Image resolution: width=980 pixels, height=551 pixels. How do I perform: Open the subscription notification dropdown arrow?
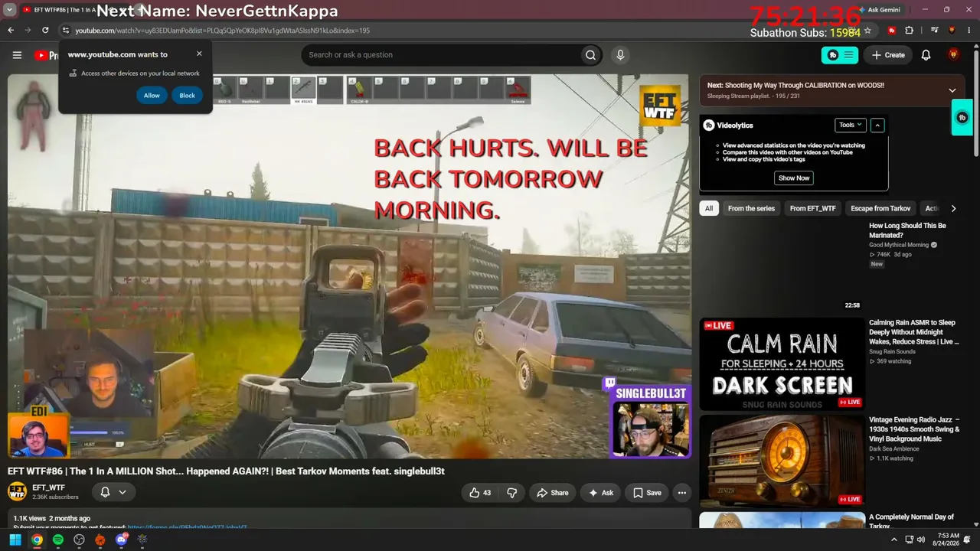122,492
